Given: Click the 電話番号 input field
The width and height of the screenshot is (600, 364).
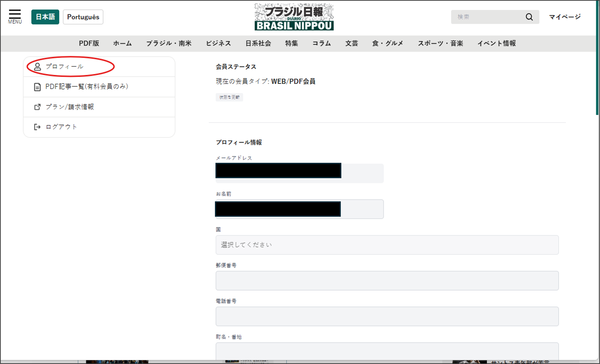Looking at the screenshot, I should [x=387, y=316].
